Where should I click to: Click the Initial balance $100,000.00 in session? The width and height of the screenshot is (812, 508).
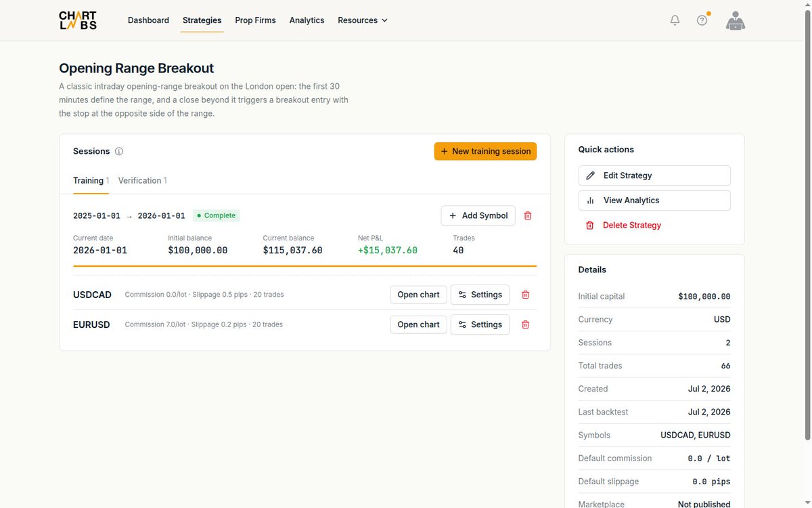point(198,250)
